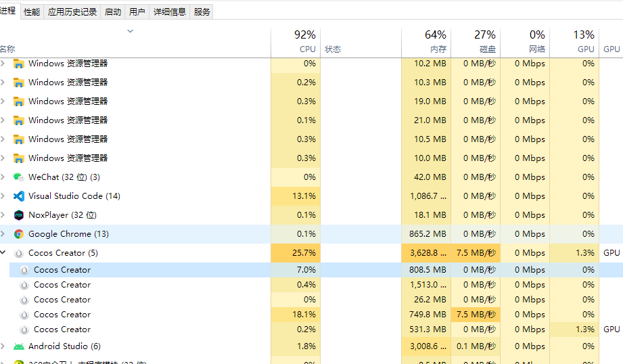This screenshot has height=364, width=623.
Task: Expand the Google Chrome (13) group
Action: [x=3, y=234]
